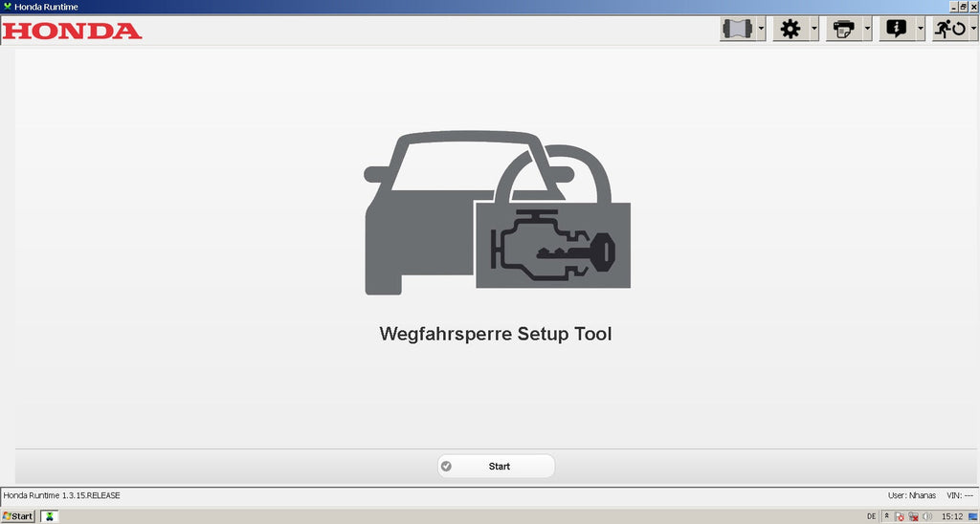Close the Honda Runtime window
This screenshot has height=524, width=980.
(x=973, y=7)
